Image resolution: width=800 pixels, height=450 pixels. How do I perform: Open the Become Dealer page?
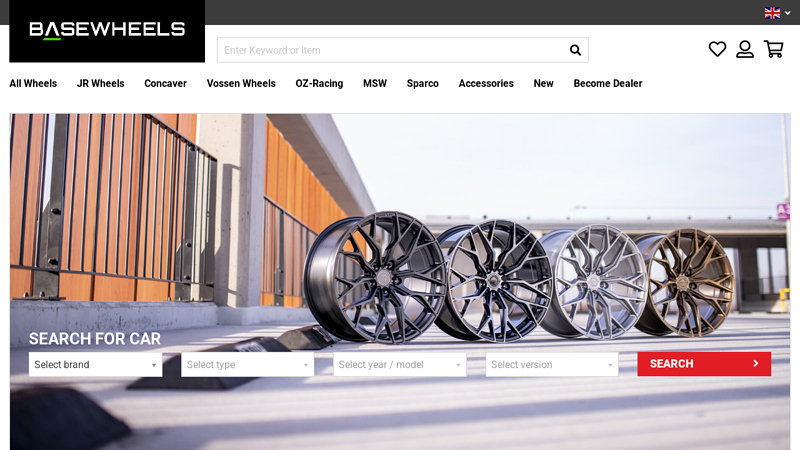coord(608,83)
